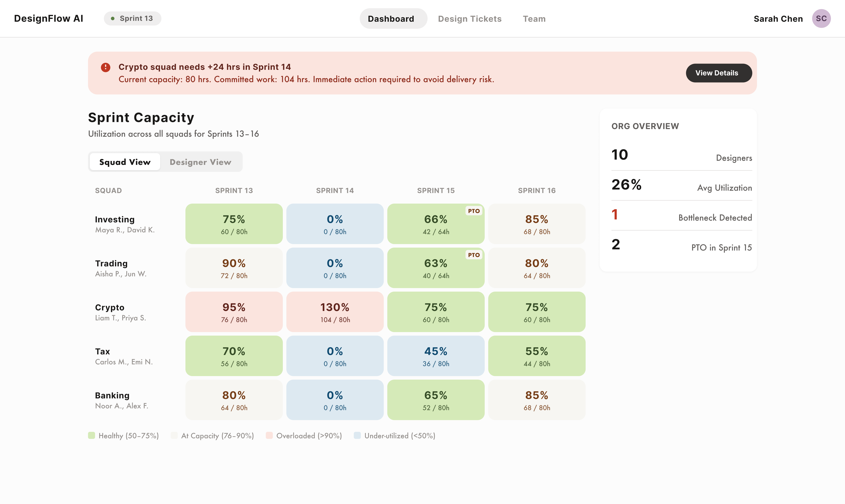Open the Team tab
Image resolution: width=845 pixels, height=504 pixels.
point(534,19)
